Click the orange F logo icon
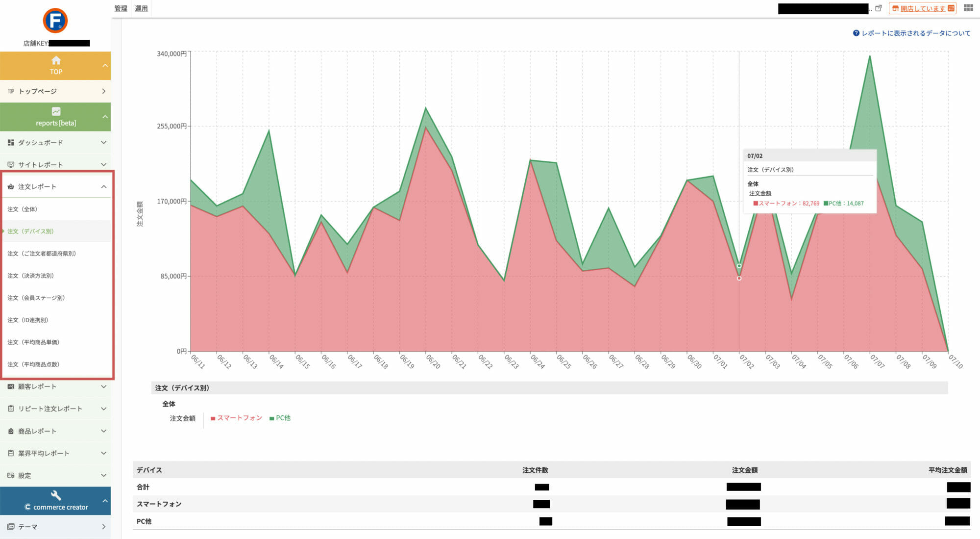 [55, 21]
